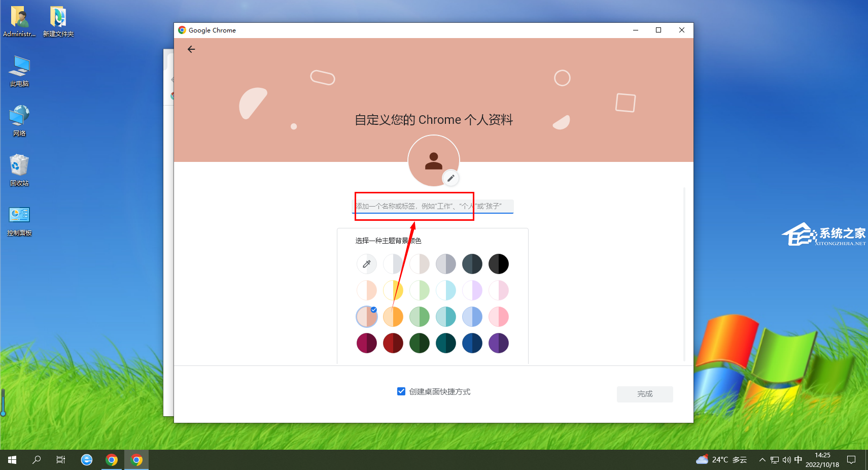Open Task View on the taskbar

pos(61,460)
